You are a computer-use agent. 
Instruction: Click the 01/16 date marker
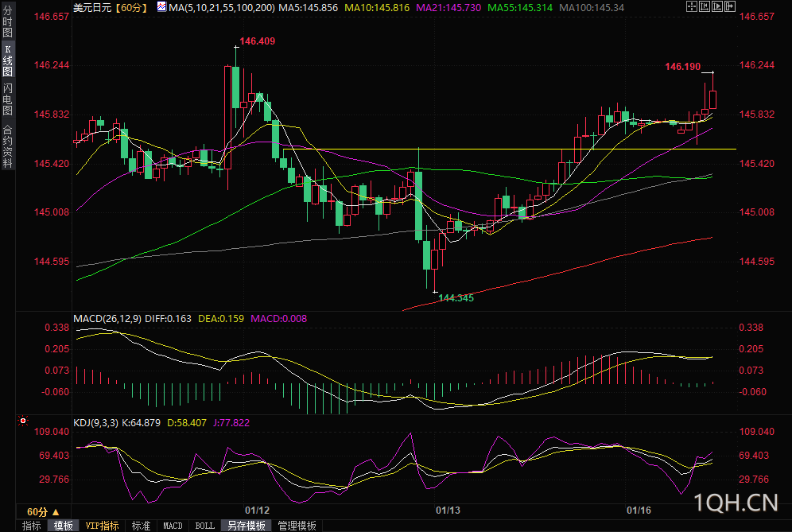[x=639, y=511]
